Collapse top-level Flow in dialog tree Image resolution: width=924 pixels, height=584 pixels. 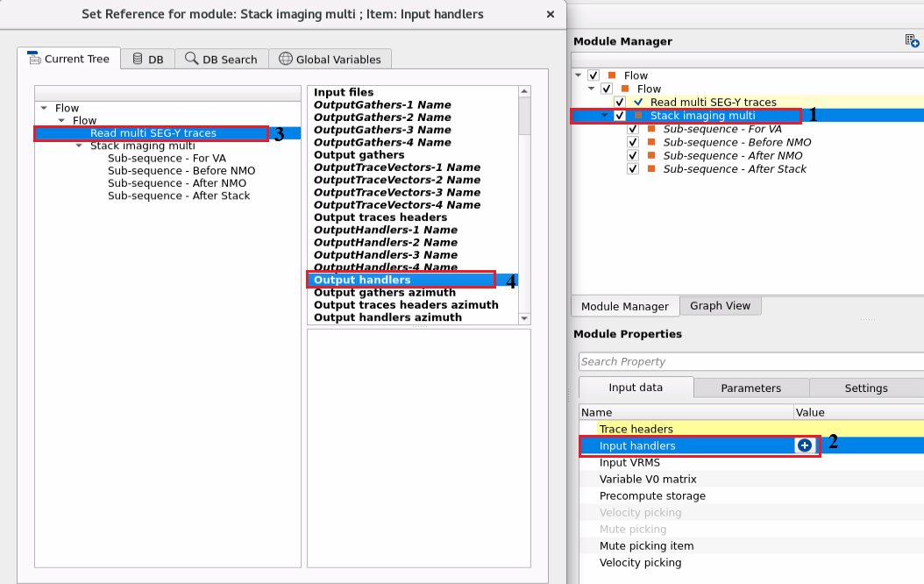[44, 109]
